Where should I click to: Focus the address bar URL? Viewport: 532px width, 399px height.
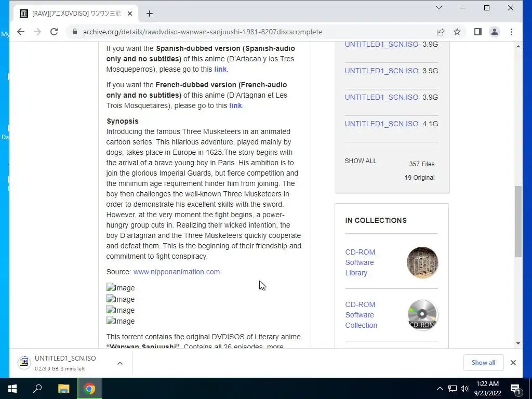203,32
